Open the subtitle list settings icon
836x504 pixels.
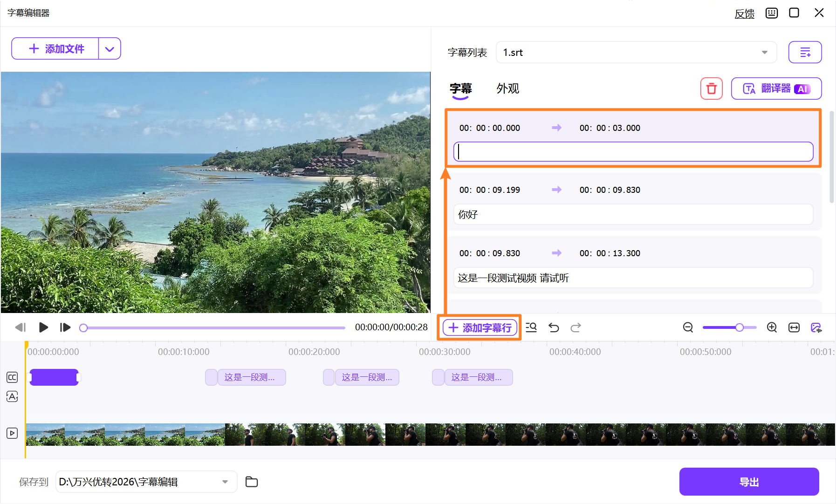tap(805, 52)
